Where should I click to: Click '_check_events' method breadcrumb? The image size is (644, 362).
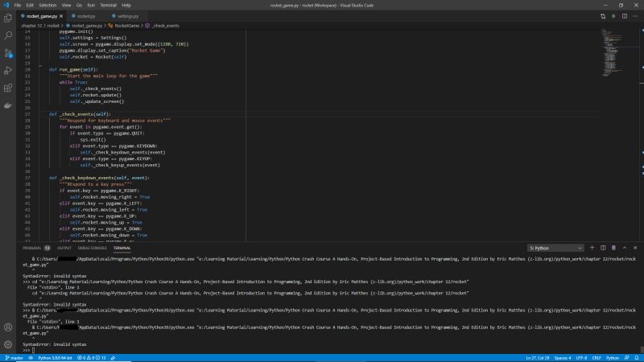click(163, 26)
